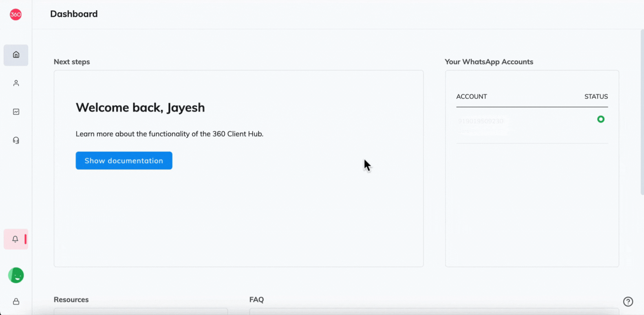Click the Resources section heading

71,300
